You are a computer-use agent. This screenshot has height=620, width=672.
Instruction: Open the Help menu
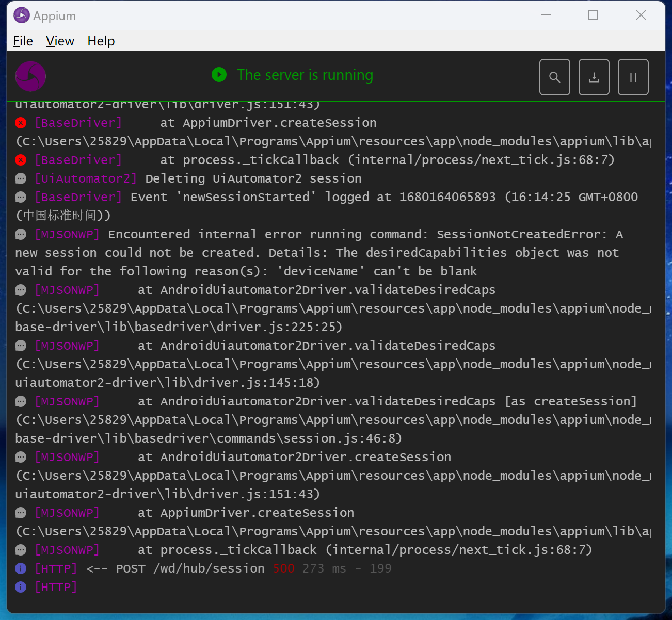pos(101,41)
